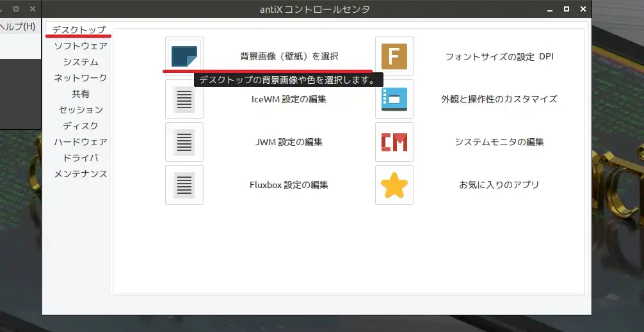This screenshot has height=332, width=644.
Task: Switch to the ソフトウェア tab
Action: tap(80, 46)
